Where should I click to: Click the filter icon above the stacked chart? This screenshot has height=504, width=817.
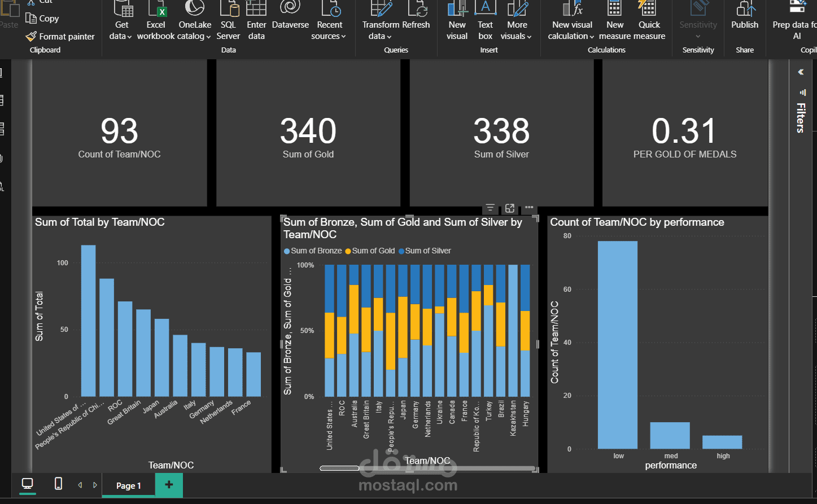click(490, 208)
